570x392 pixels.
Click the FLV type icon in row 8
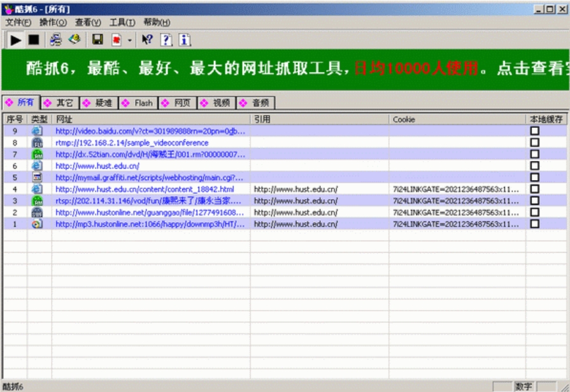pos(37,143)
